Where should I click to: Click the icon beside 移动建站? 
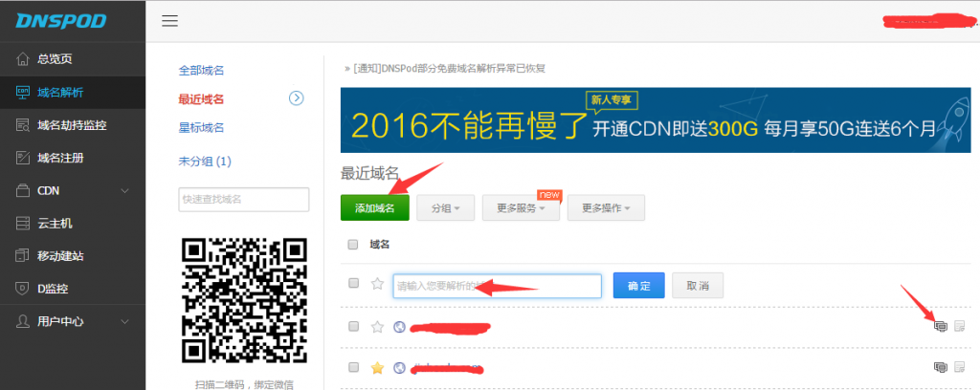pyautogui.click(x=23, y=256)
